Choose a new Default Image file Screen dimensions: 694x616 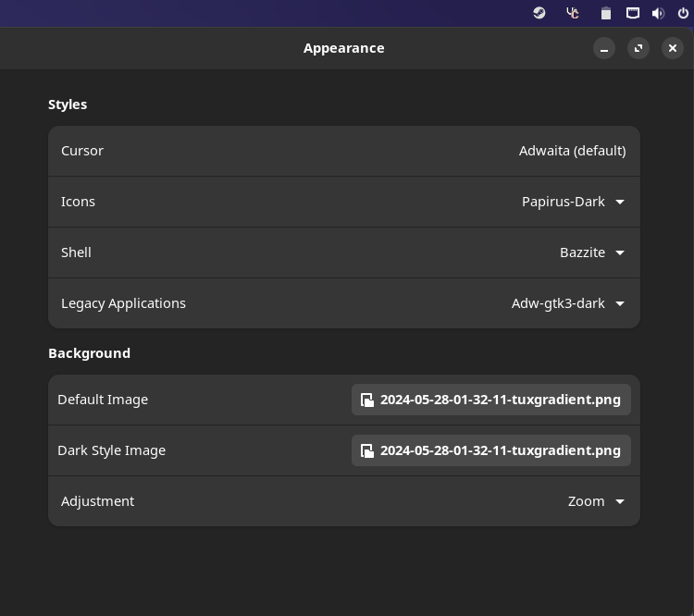tap(491, 400)
